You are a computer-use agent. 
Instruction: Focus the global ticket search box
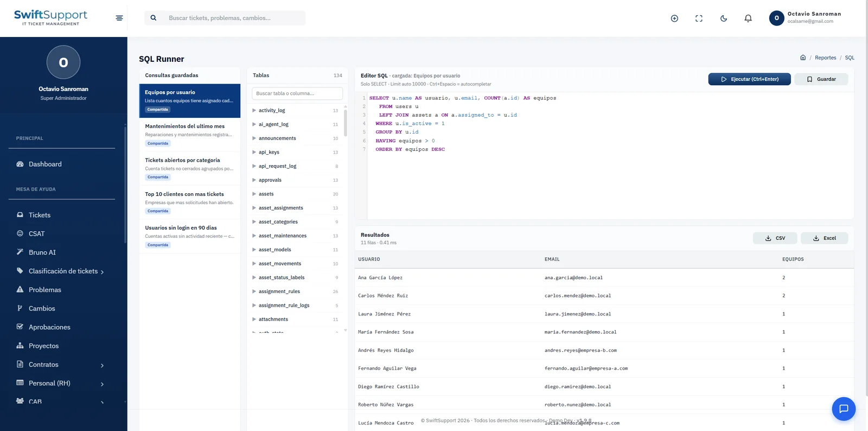225,18
